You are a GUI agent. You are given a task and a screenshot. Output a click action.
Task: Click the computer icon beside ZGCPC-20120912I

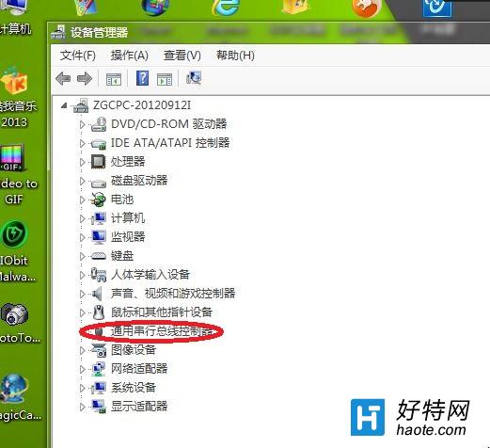click(81, 105)
